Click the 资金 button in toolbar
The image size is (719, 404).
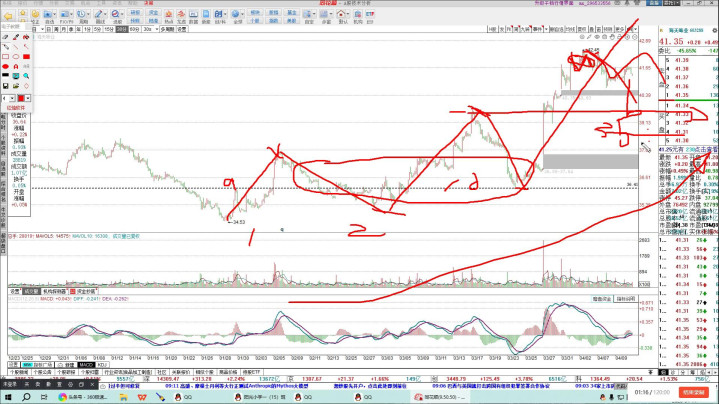tap(153, 12)
